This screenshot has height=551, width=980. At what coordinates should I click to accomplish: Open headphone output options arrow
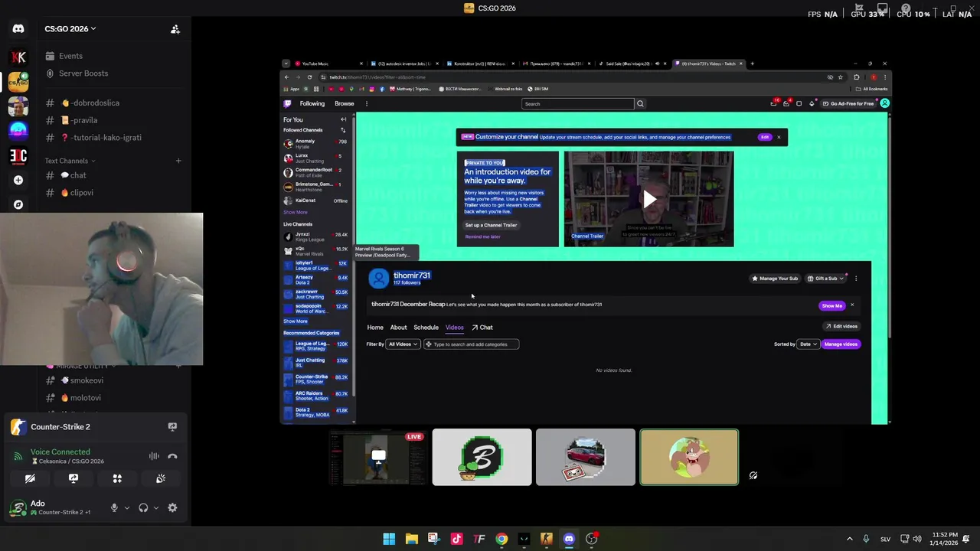pyautogui.click(x=156, y=507)
